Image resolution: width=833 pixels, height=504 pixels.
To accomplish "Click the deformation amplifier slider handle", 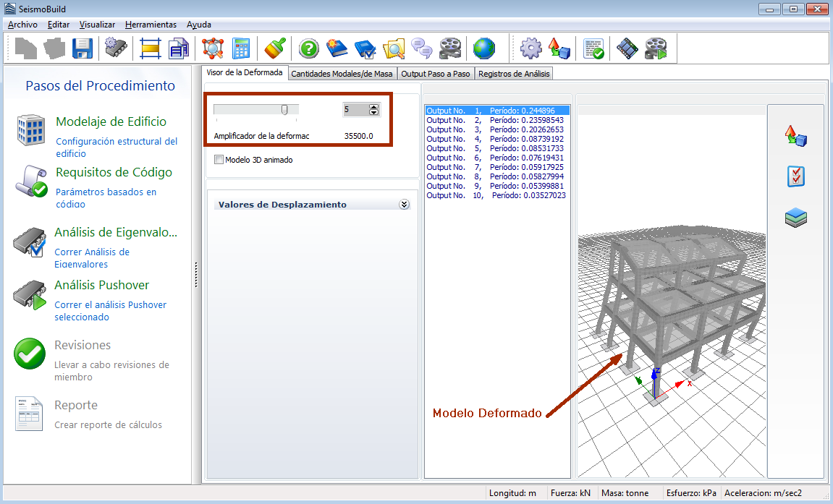I will coord(284,109).
